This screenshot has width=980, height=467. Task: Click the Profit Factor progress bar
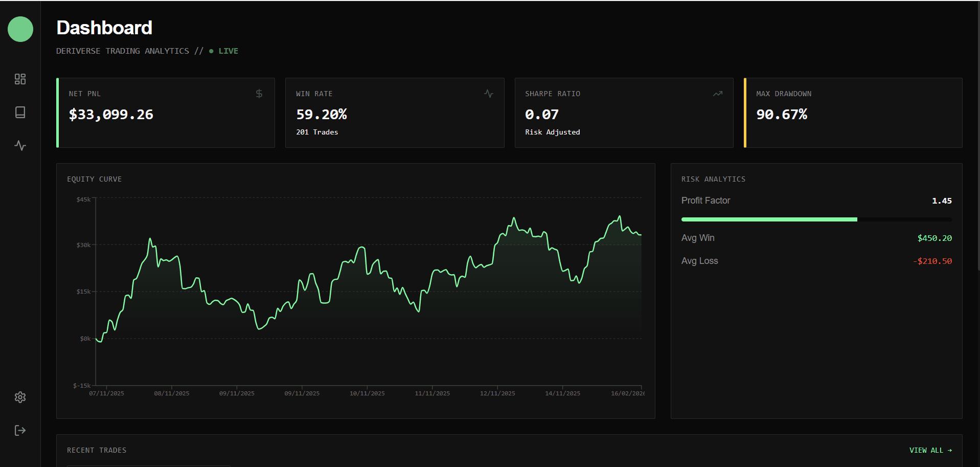(816, 219)
